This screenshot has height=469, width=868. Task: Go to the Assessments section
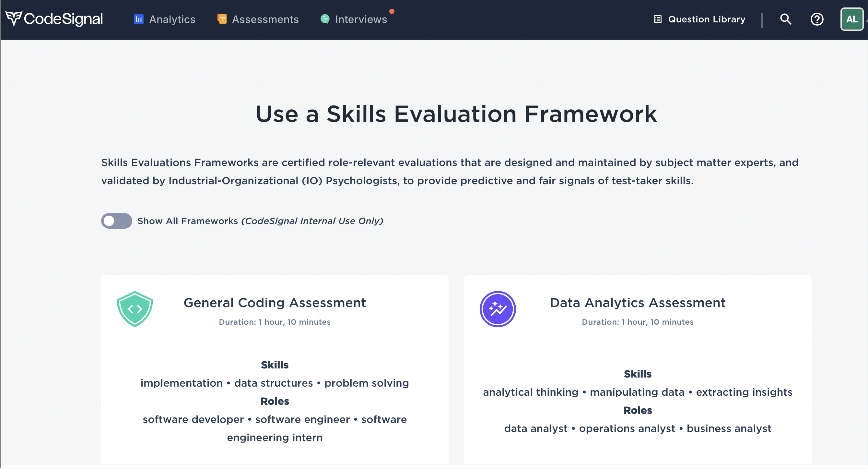tap(258, 19)
